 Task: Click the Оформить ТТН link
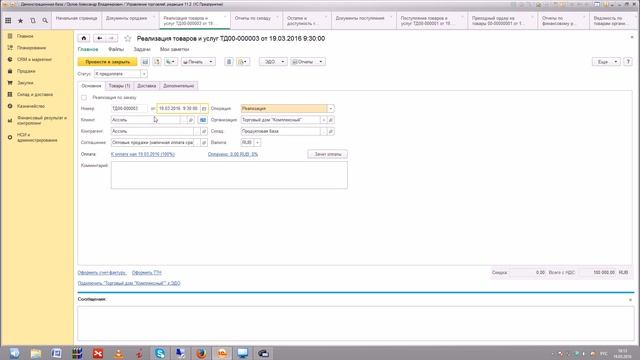pyautogui.click(x=147, y=273)
